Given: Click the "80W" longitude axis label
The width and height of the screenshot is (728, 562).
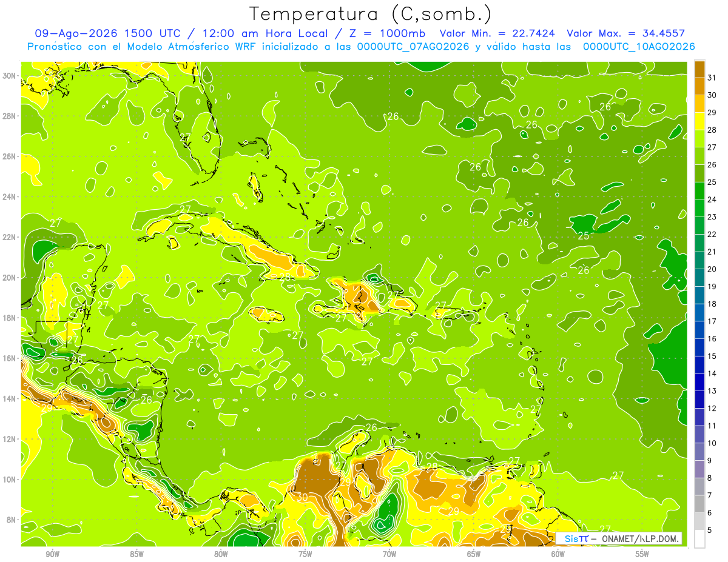Looking at the screenshot, I should coord(221,554).
